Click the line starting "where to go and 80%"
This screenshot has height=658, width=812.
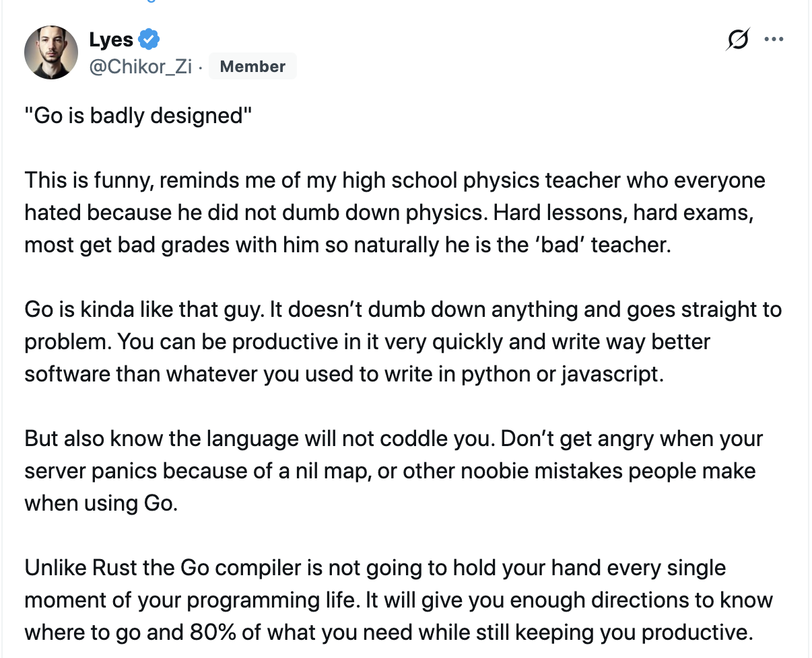pyautogui.click(x=388, y=632)
